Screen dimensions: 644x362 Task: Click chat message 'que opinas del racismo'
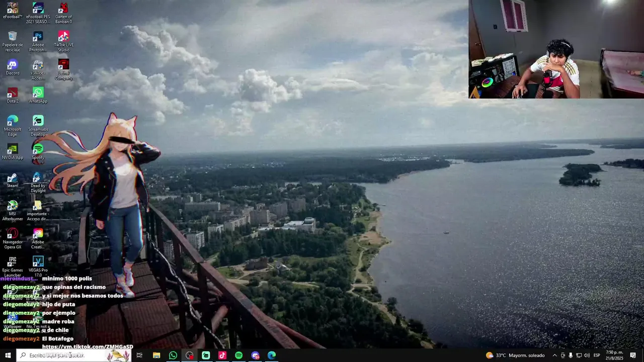point(74,287)
